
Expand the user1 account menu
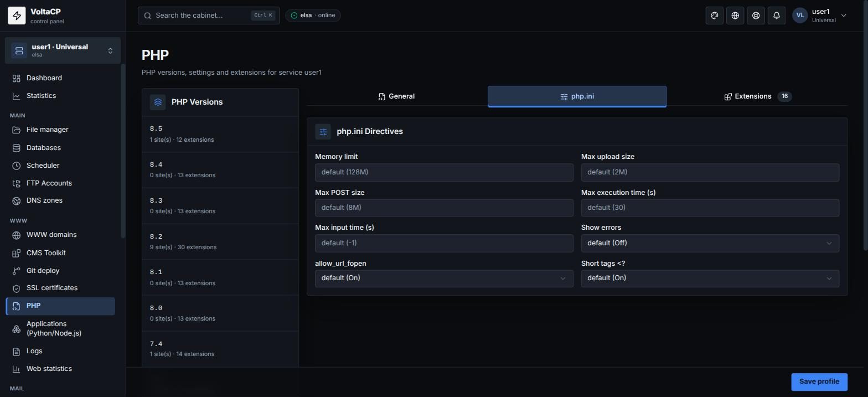[819, 16]
